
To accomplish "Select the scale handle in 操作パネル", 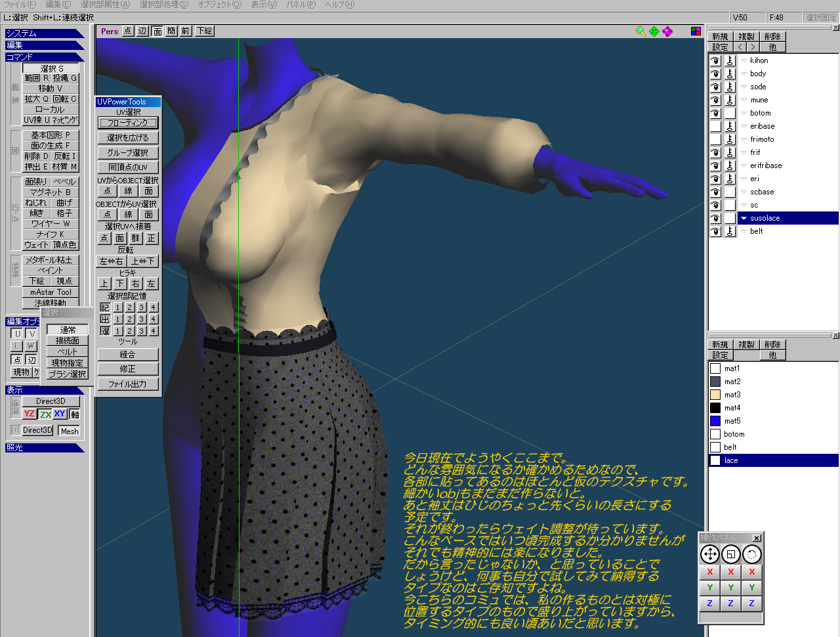I will click(x=731, y=554).
